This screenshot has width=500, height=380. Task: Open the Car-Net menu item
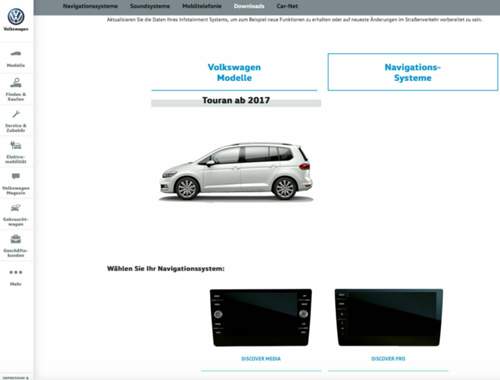click(287, 6)
